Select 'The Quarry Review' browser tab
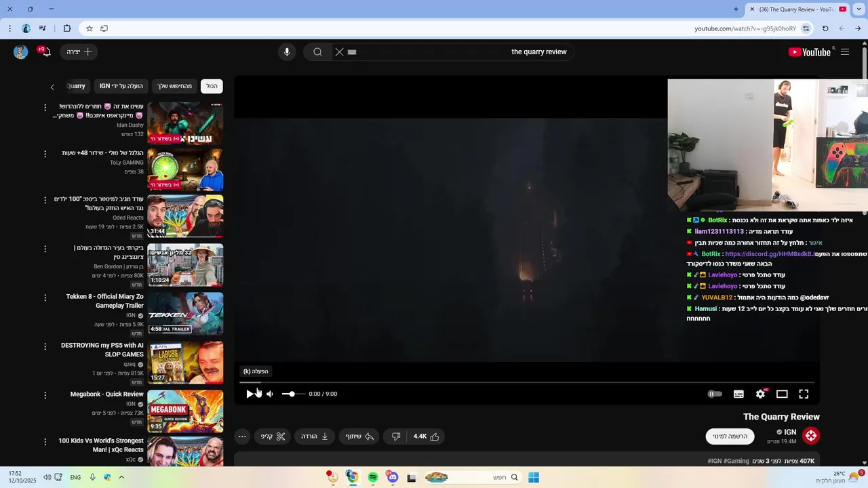The width and height of the screenshot is (868, 488). click(798, 9)
